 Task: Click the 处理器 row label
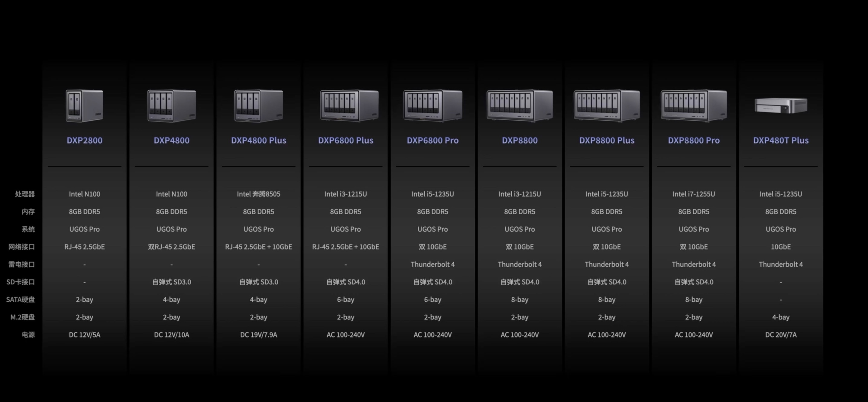pos(25,194)
